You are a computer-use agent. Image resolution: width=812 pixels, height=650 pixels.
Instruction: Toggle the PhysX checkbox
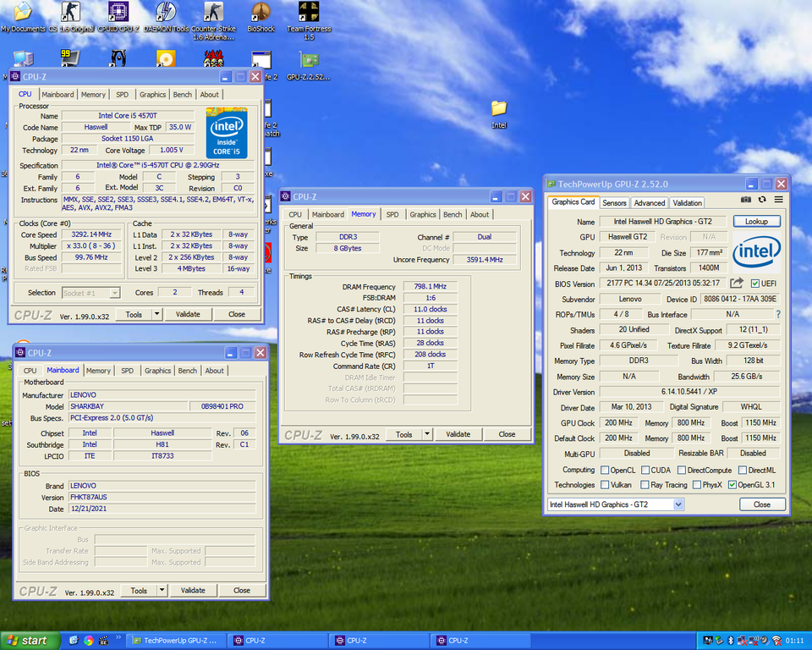pyautogui.click(x=697, y=485)
